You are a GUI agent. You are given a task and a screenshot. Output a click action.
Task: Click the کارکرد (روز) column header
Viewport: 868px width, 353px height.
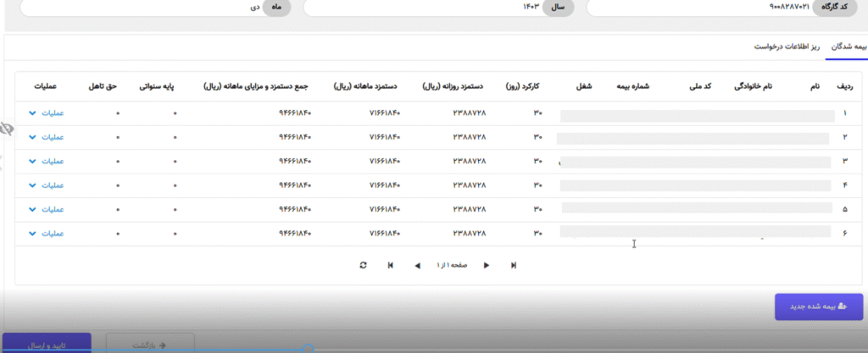tap(522, 86)
